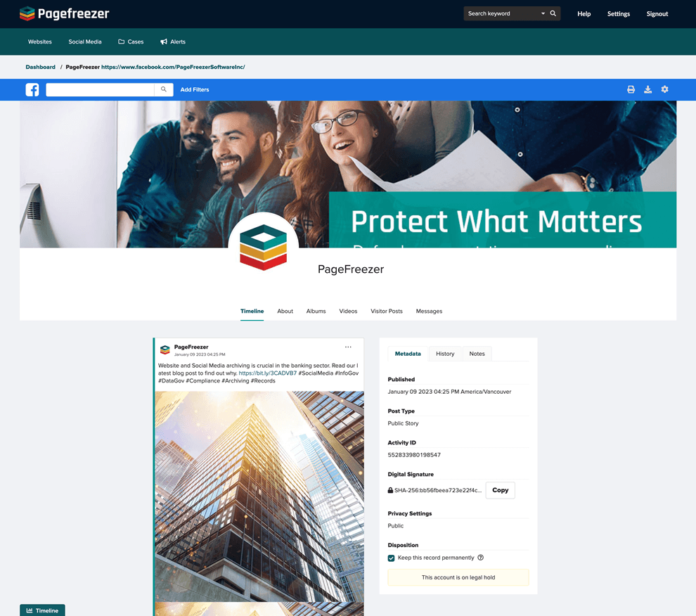Image resolution: width=696 pixels, height=616 pixels.
Task: Switch to the Videos tab
Action: 348,312
